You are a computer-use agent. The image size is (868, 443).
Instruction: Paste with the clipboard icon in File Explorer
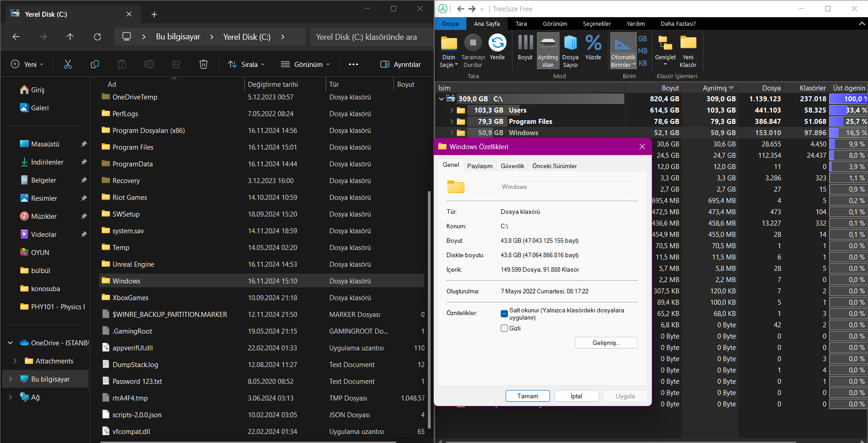pyautogui.click(x=122, y=64)
